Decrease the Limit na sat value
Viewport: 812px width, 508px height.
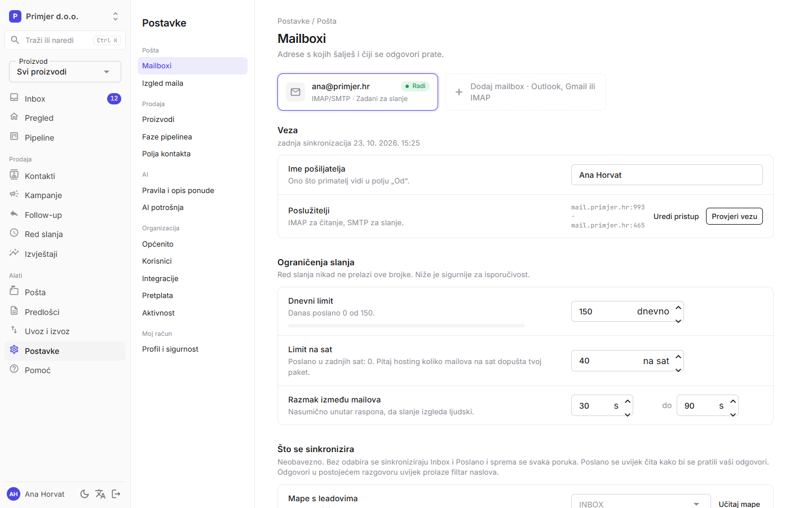(x=678, y=370)
